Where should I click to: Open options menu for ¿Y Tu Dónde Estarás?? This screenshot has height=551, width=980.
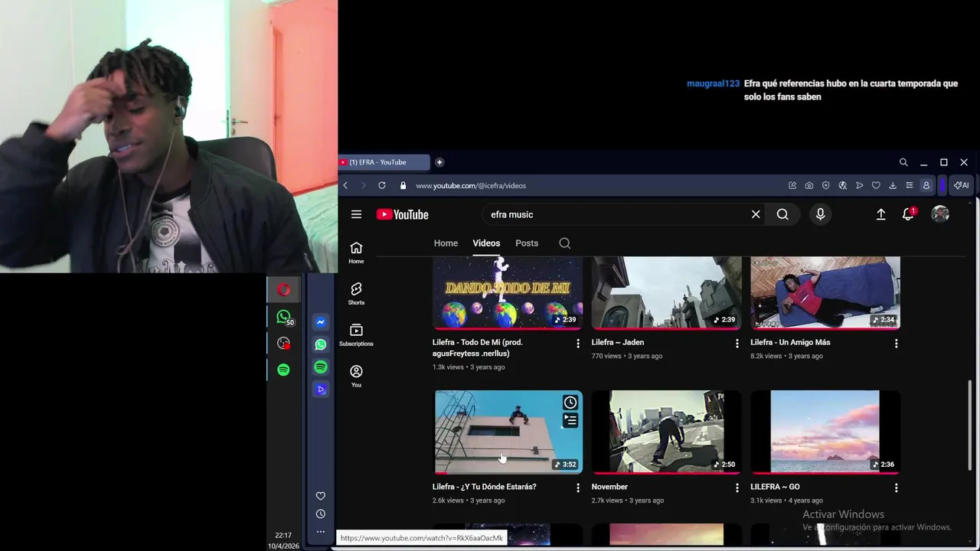click(x=578, y=487)
